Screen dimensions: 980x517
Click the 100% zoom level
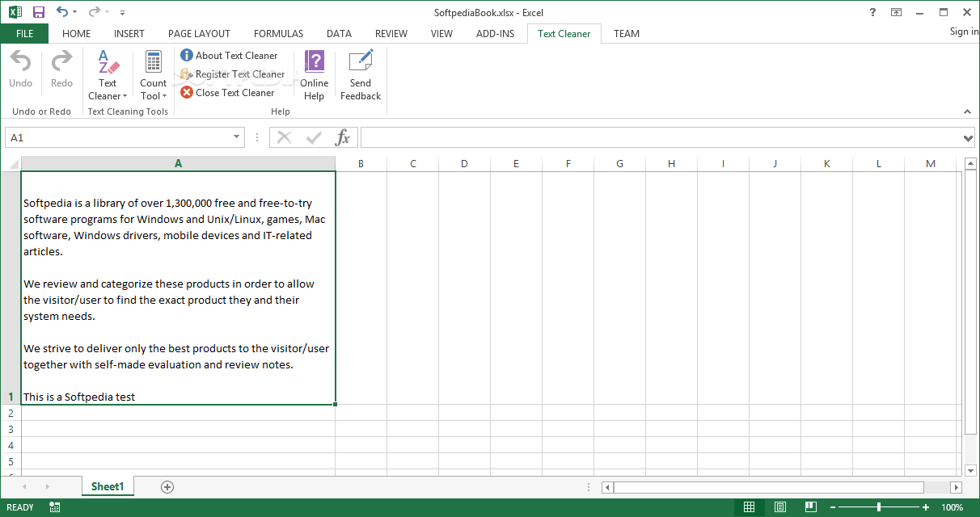pos(953,507)
